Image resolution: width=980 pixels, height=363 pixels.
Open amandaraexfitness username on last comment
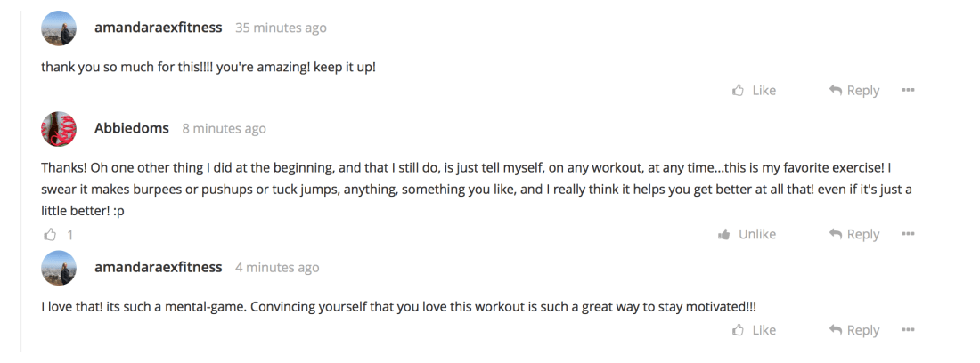coord(158,267)
